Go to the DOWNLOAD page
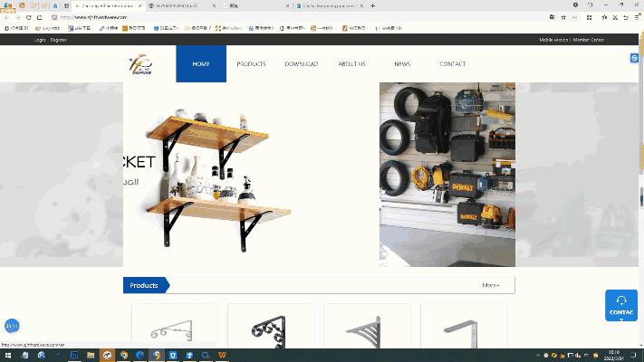Screen dimensions: 644x362 click(302, 64)
